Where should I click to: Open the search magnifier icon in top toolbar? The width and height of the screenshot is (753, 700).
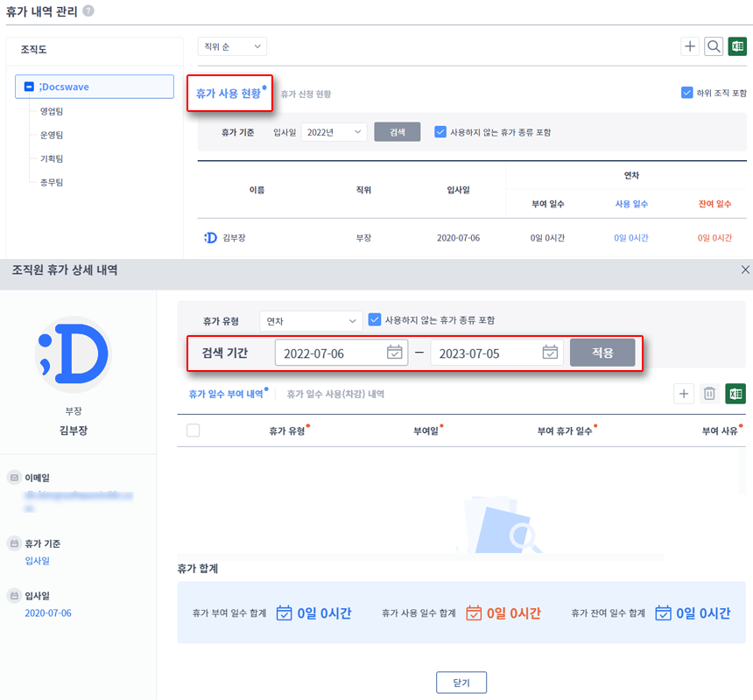coord(714,46)
